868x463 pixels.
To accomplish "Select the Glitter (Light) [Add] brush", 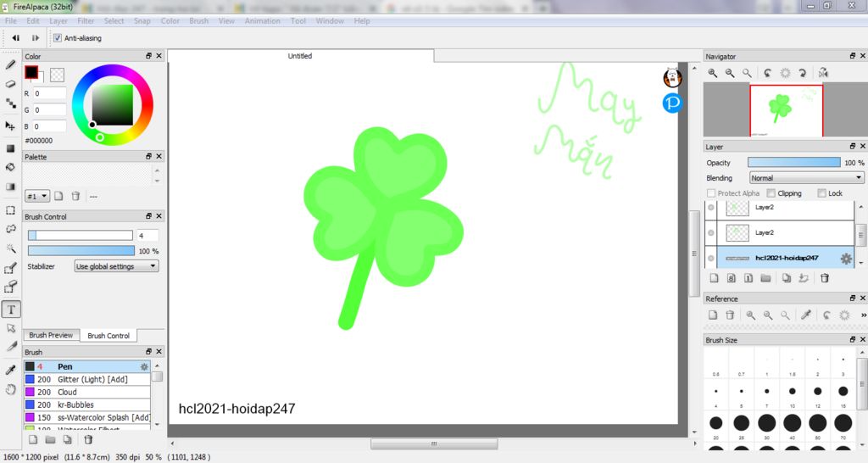I will click(x=87, y=379).
